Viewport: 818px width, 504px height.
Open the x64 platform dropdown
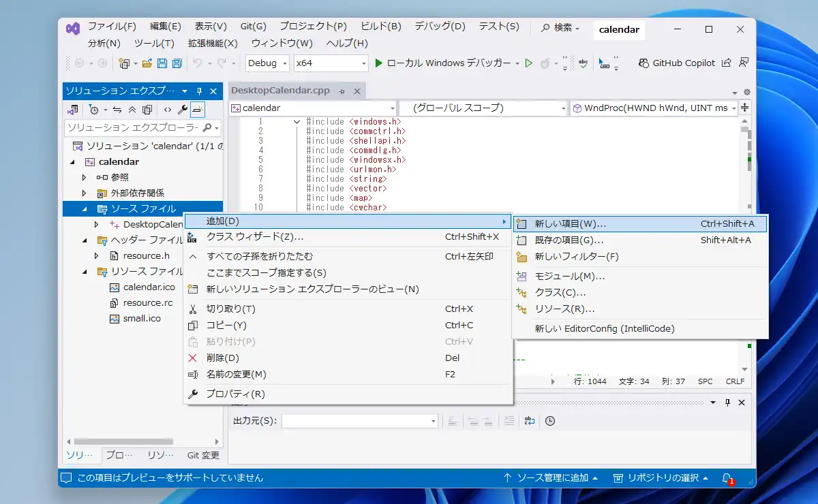tap(331, 63)
